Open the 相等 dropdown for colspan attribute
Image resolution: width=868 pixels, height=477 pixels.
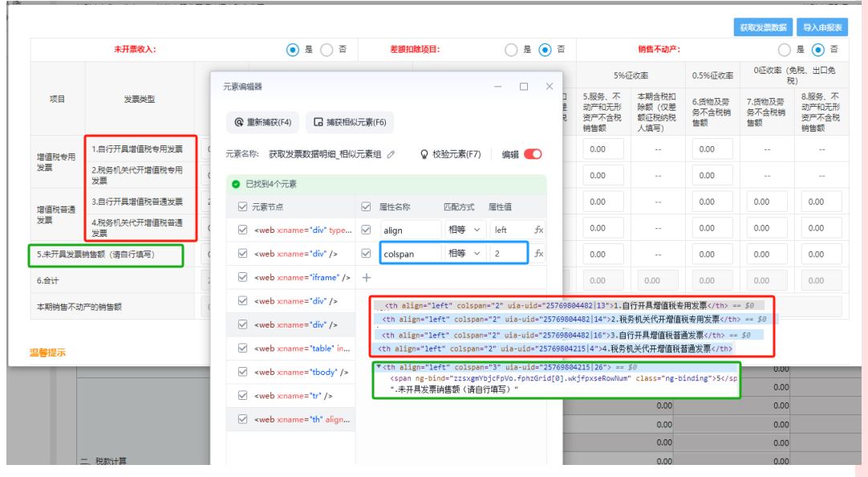point(465,254)
